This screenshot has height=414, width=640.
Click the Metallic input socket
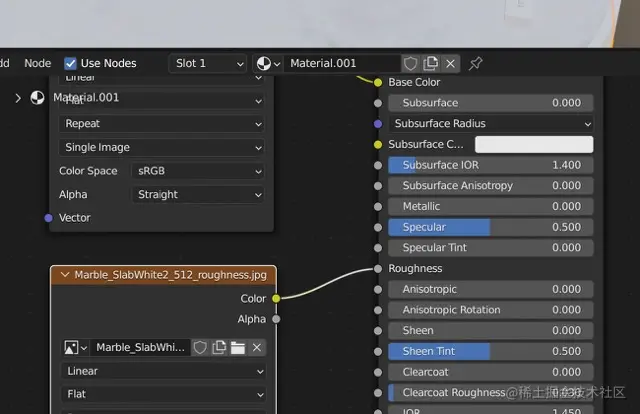378,207
